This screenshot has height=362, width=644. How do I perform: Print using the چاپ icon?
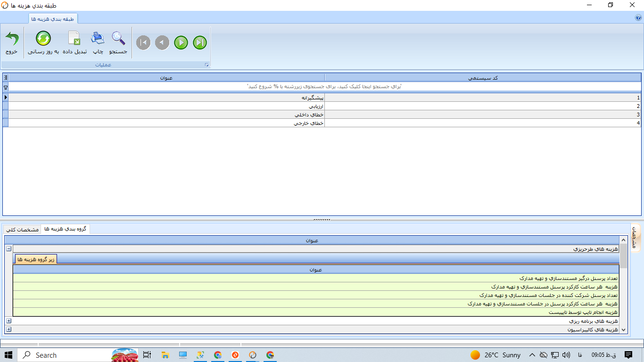point(98,43)
